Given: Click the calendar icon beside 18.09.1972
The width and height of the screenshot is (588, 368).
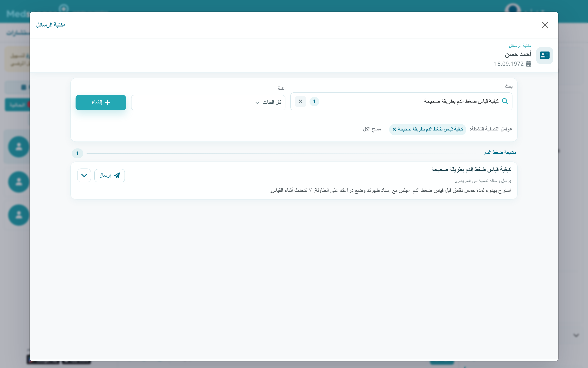Looking at the screenshot, I should click(528, 64).
